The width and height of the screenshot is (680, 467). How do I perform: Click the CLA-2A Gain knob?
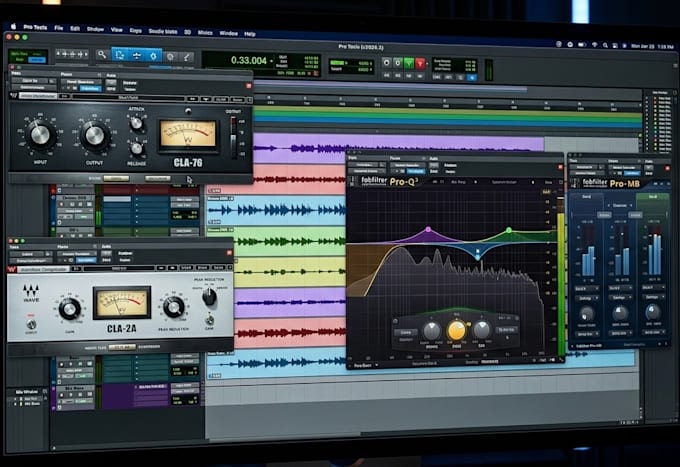coord(69,309)
